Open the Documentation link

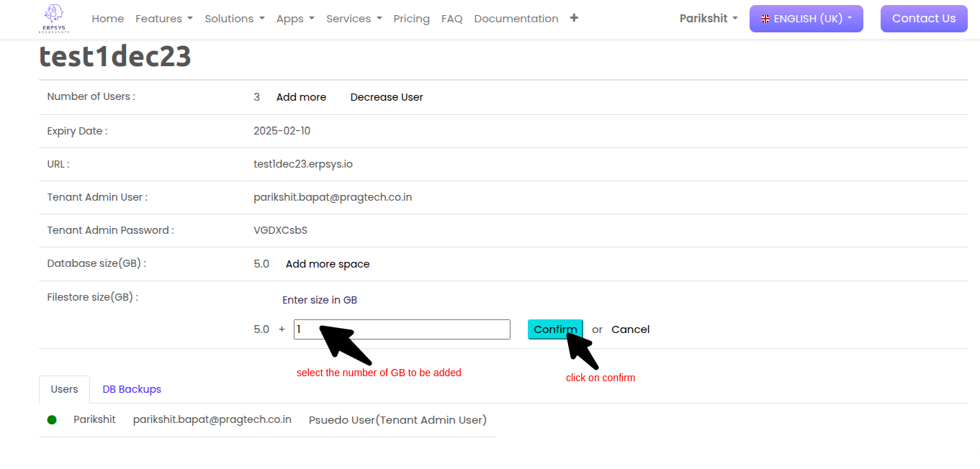pos(516,19)
